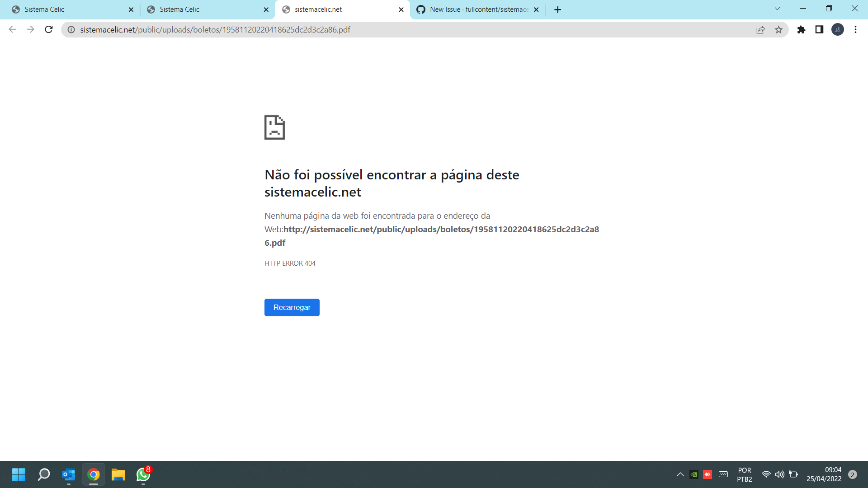Reload the current page
This screenshot has width=868, height=488.
click(x=48, y=29)
